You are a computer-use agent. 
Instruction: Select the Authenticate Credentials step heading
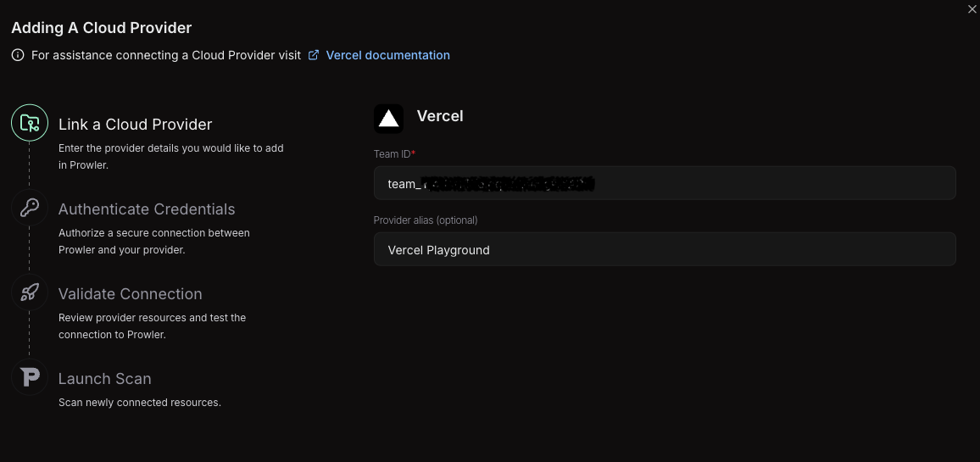point(147,209)
